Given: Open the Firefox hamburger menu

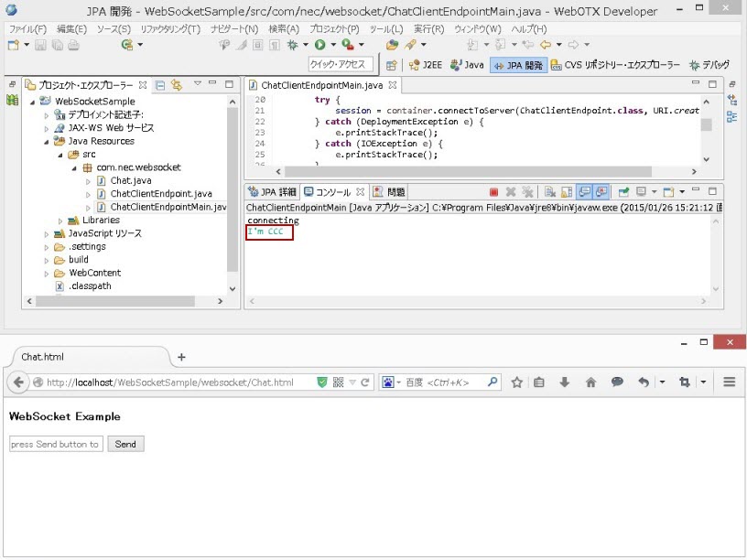Looking at the screenshot, I should point(730,382).
